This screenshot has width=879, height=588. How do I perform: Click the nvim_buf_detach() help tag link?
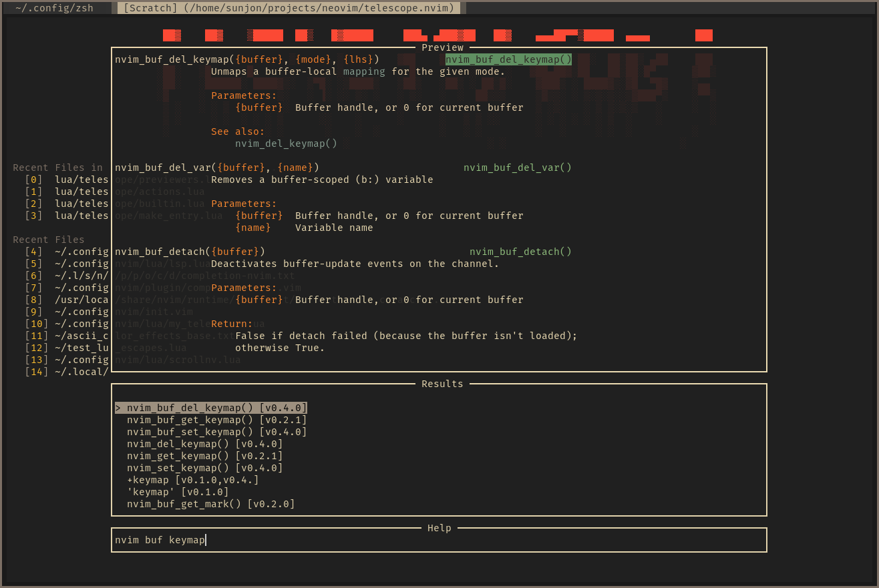pyautogui.click(x=520, y=252)
